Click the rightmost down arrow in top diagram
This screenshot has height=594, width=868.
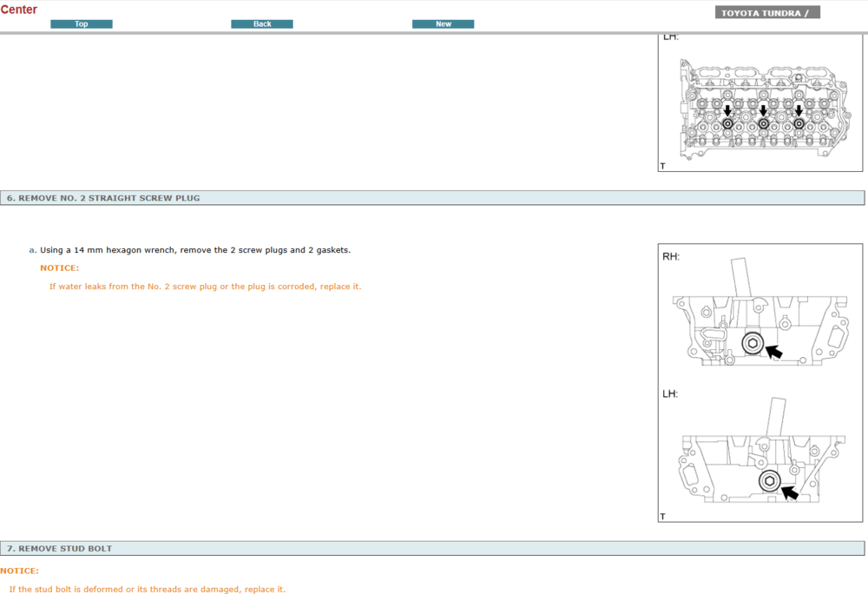click(x=799, y=111)
